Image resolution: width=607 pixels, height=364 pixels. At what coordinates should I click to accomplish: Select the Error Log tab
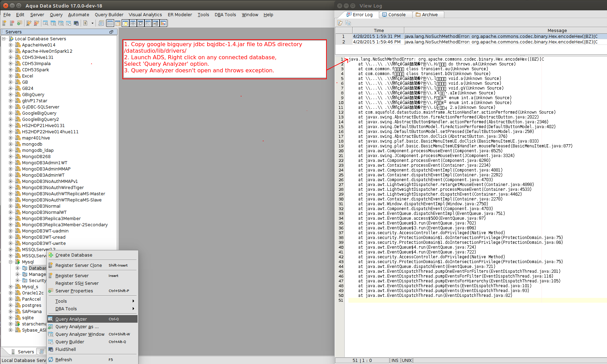point(360,14)
